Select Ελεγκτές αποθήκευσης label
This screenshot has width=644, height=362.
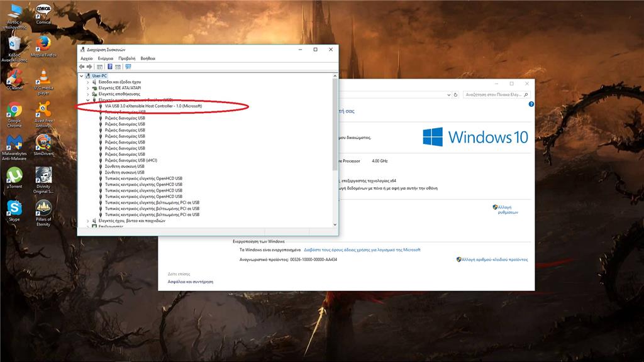tap(119, 94)
